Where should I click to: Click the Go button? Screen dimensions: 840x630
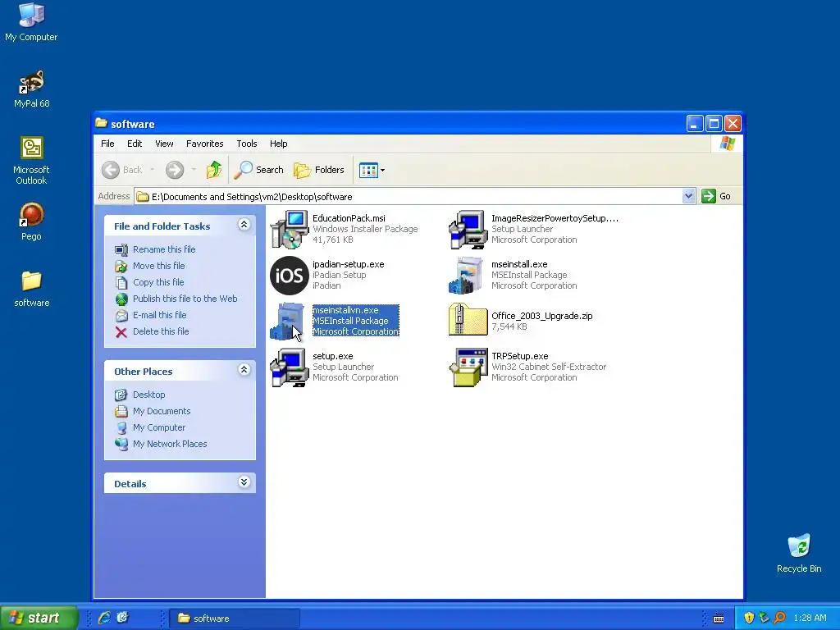tap(716, 197)
